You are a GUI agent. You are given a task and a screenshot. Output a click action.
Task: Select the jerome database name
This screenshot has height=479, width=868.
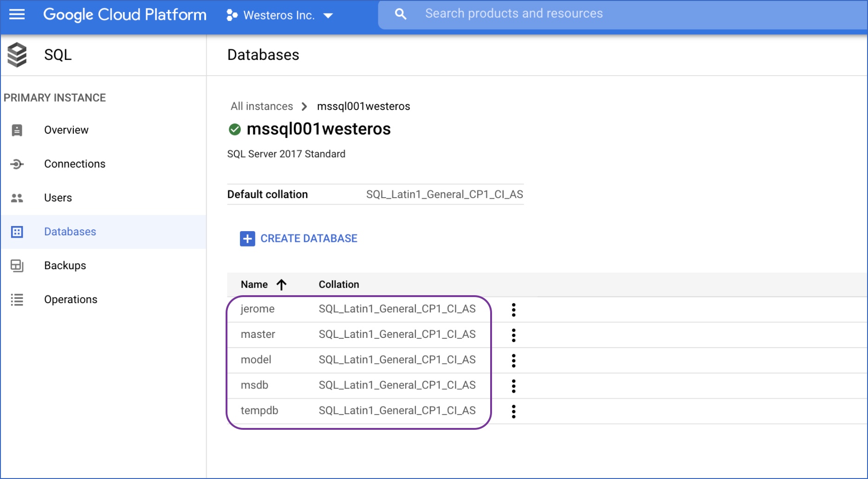pos(258,309)
